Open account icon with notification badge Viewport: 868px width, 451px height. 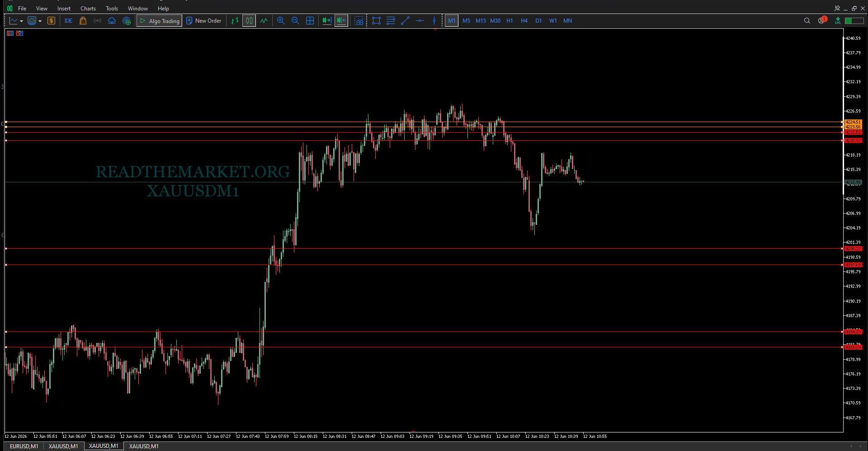point(822,20)
